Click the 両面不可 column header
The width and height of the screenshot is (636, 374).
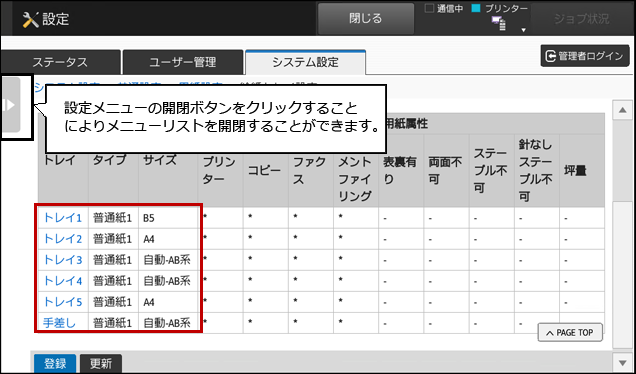pos(446,170)
